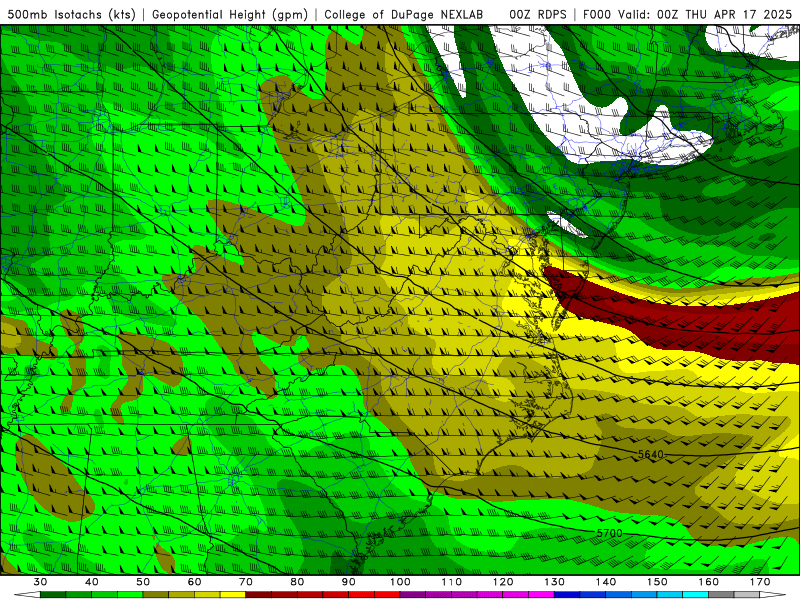Click the purple 100-knot legend swatch
This screenshot has height=600, width=800.
click(413, 594)
